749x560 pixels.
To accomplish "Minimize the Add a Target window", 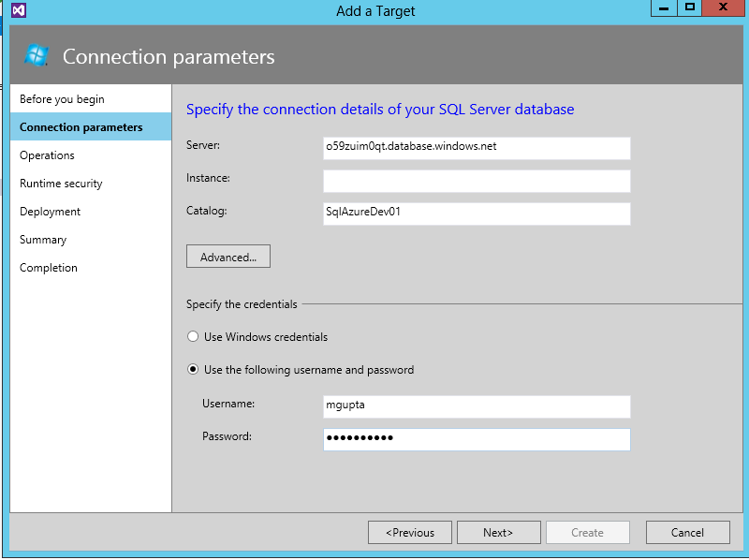I will [x=664, y=7].
